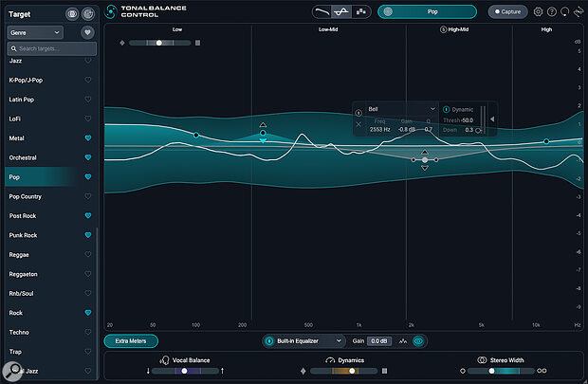Favorite K-Pop/J-Pop with heart
Viewport: 588px width, 384px height.
(x=88, y=80)
